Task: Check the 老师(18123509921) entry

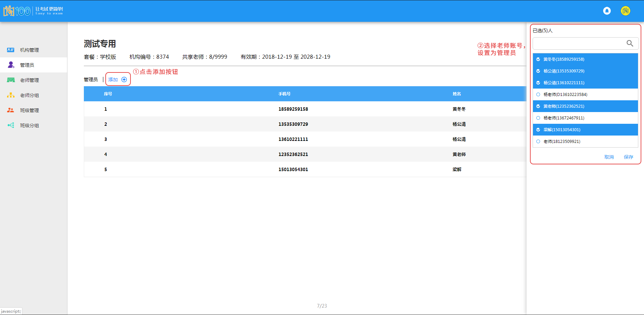Action: (538, 142)
